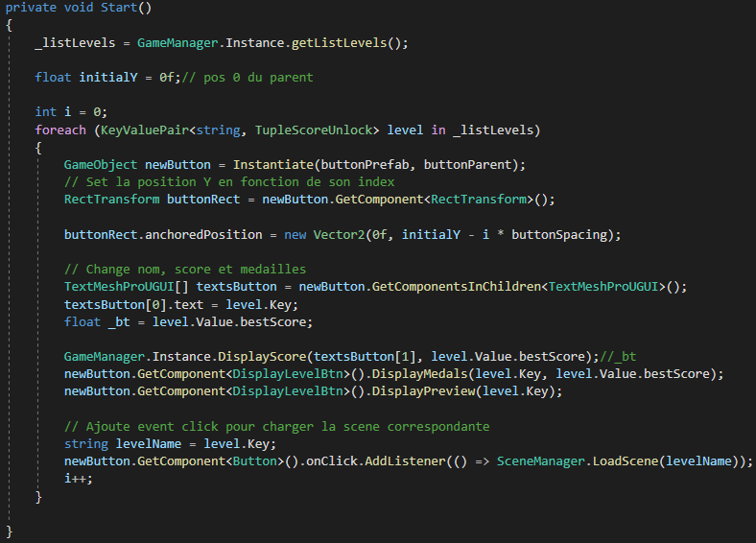Click KeyValuePair type name
This screenshot has width=756, height=543.
pyautogui.click(x=145, y=130)
